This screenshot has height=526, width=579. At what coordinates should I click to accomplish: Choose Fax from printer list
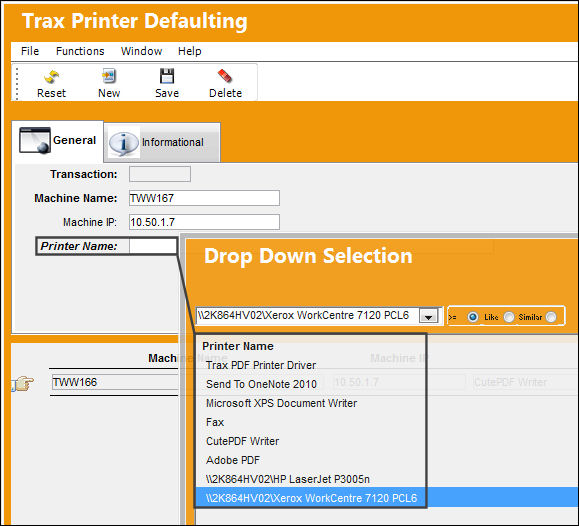pos(215,422)
